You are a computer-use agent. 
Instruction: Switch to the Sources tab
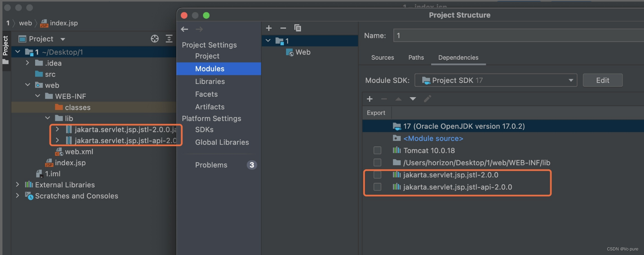383,58
